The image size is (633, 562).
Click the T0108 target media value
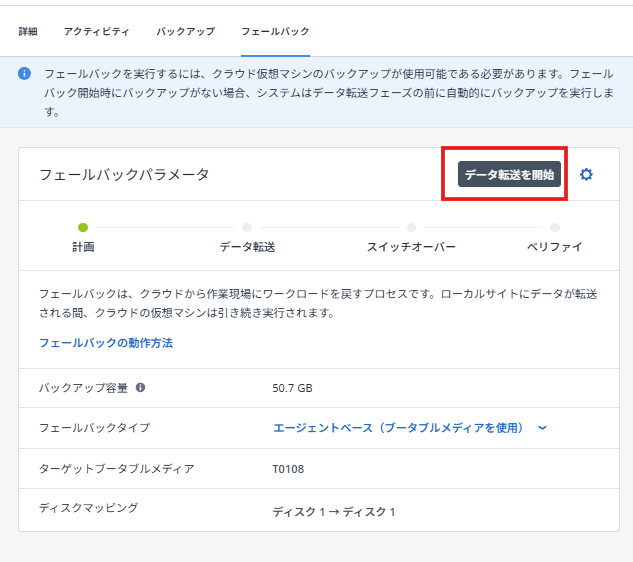(x=288, y=469)
